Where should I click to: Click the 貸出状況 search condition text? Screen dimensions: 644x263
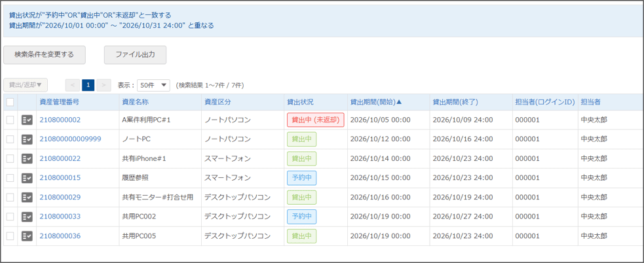(90, 15)
